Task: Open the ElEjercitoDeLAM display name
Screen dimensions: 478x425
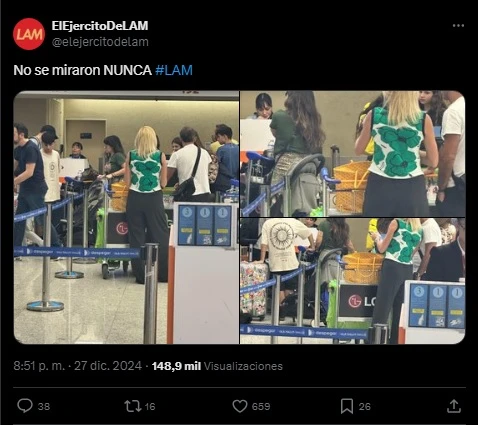Action: pos(100,26)
